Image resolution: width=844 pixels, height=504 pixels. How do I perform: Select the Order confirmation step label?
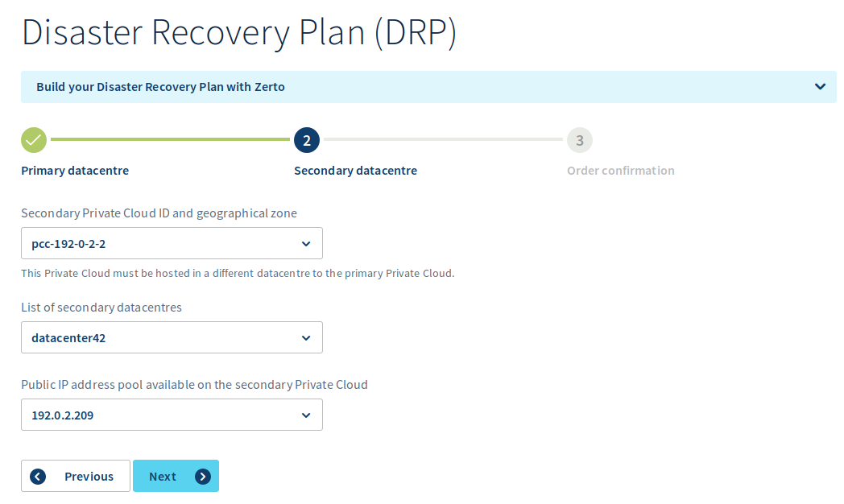pos(621,170)
